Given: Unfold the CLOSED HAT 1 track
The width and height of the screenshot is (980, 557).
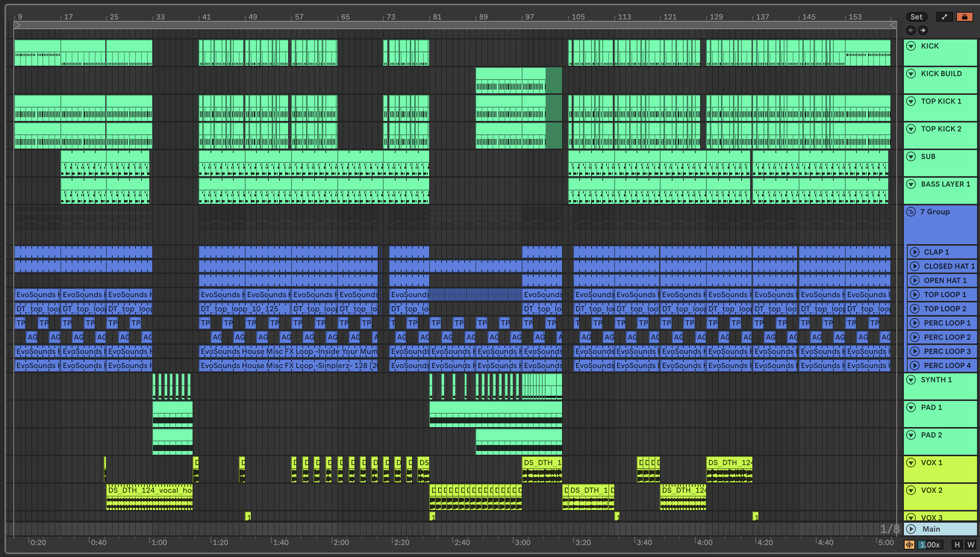Looking at the screenshot, I should coord(915,266).
